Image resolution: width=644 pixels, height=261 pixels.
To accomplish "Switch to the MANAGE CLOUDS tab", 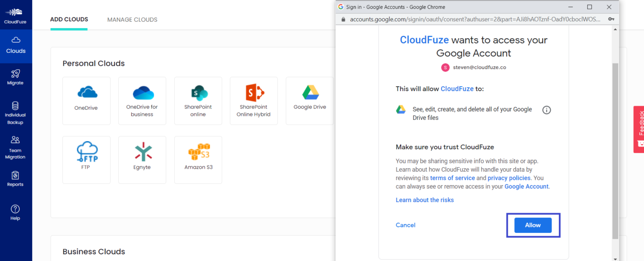I will click(x=132, y=20).
